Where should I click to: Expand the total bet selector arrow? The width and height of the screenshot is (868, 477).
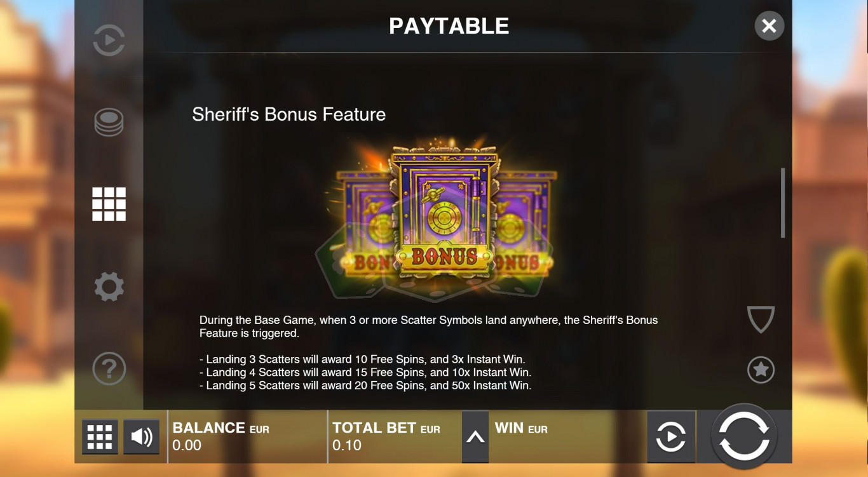475,437
